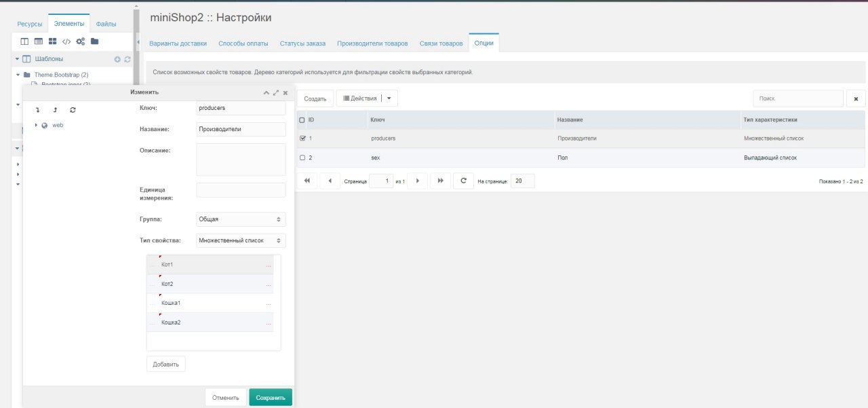868x408 pixels.
Task: Open the Связи товаров tab
Action: 441,43
